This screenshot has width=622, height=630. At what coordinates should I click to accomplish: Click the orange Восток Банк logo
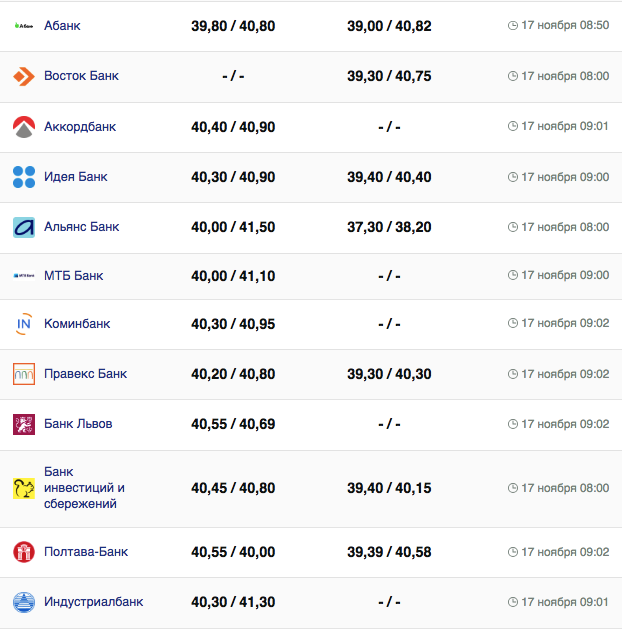[24, 76]
